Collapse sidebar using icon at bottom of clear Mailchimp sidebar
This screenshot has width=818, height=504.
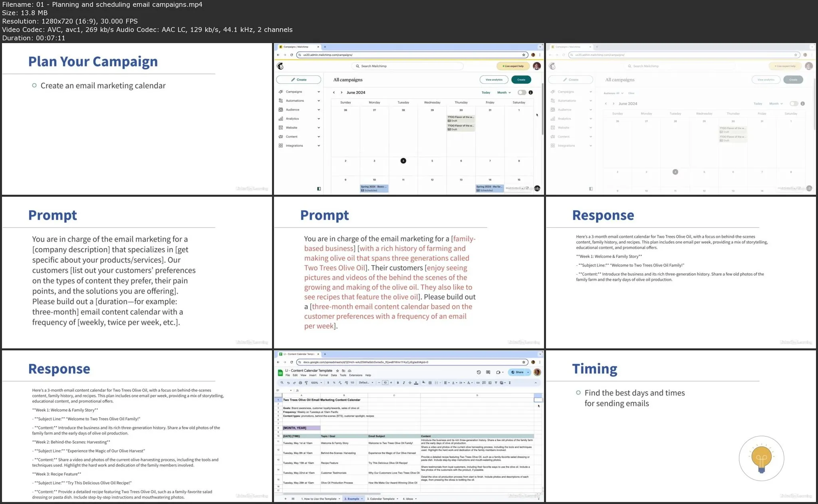319,189
